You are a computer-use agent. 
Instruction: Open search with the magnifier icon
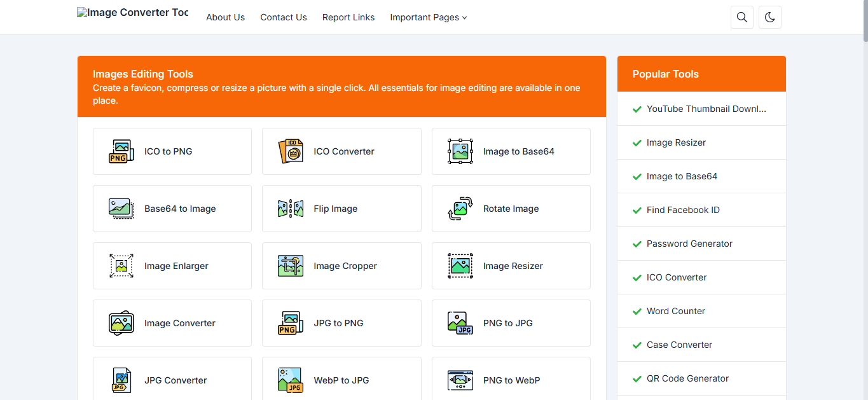[x=742, y=17]
